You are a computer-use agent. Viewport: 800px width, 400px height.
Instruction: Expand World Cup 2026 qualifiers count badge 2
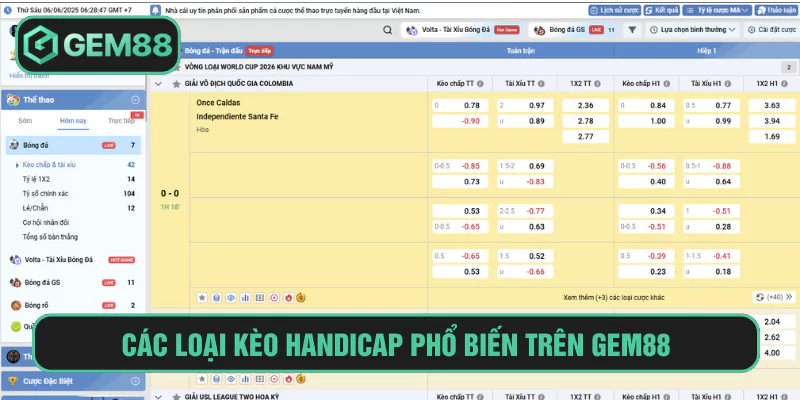point(788,67)
